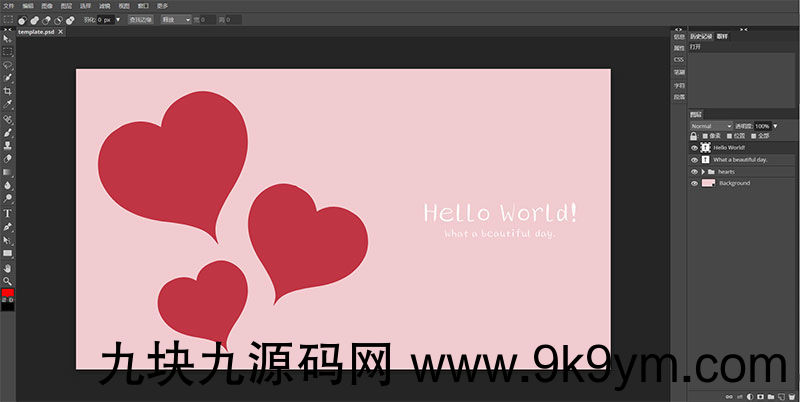The height and width of the screenshot is (402, 800).
Task: Collapse the left toolbar arrows
Action: pos(7,30)
